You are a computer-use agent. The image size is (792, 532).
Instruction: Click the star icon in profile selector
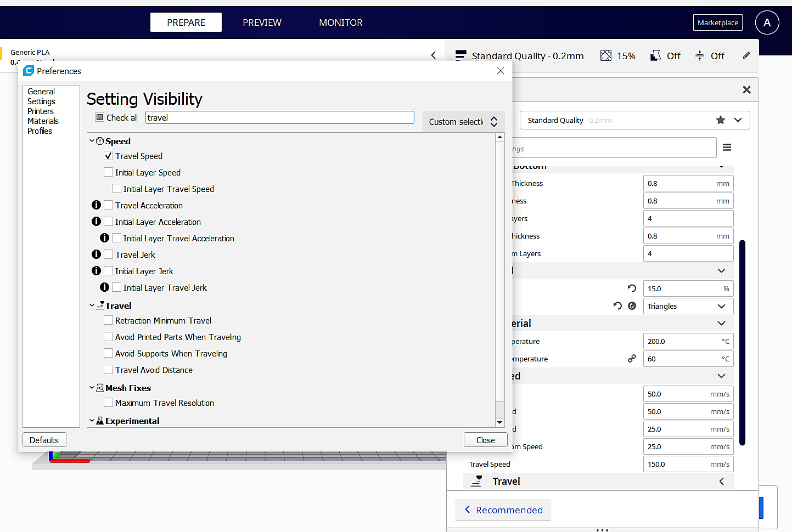pyautogui.click(x=721, y=120)
